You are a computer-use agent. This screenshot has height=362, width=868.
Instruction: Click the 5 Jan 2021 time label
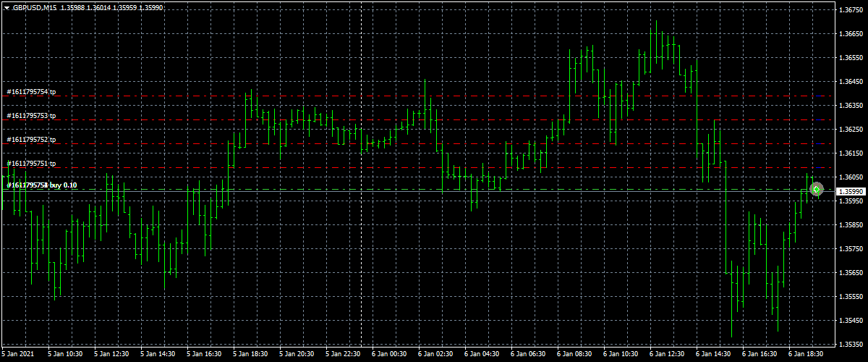point(18,355)
